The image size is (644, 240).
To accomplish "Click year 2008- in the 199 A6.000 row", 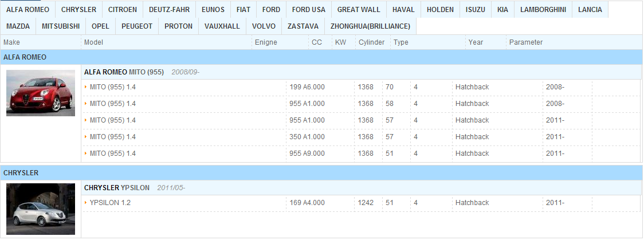I will 555,87.
